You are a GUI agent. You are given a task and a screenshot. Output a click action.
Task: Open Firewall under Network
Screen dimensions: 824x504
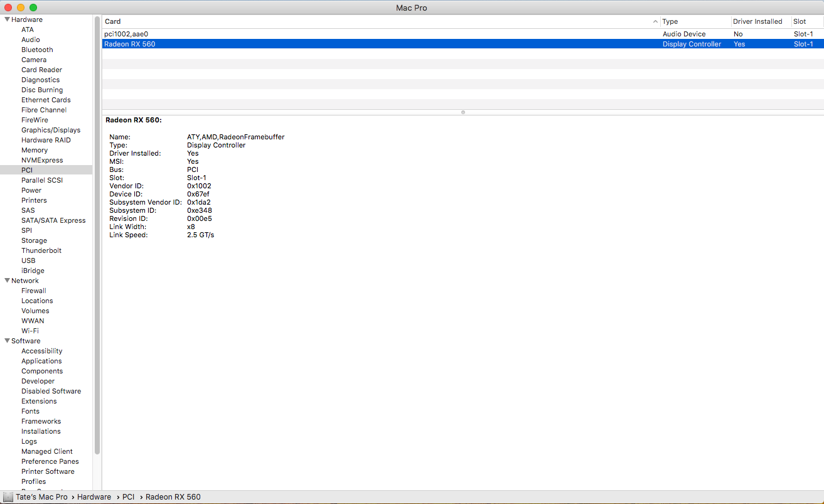pos(34,291)
